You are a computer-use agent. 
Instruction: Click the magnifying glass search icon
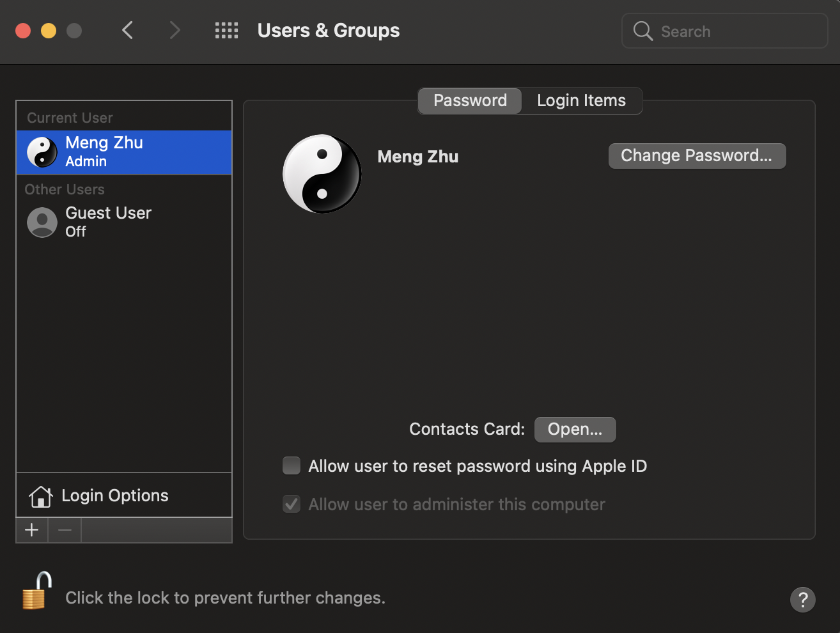pos(642,31)
